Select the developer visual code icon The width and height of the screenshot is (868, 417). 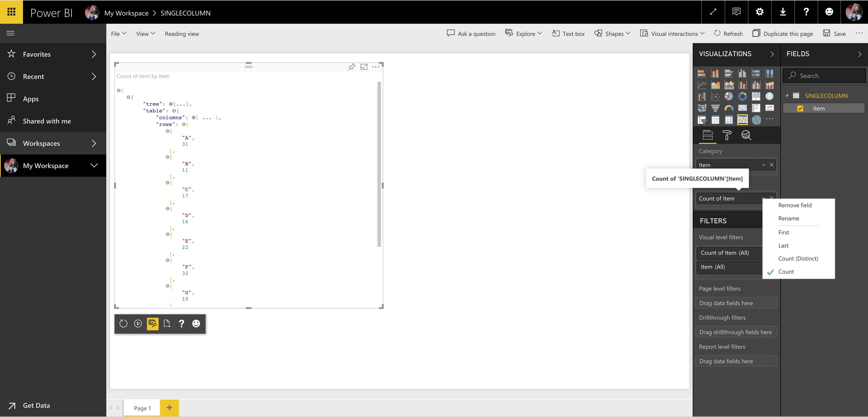(742, 120)
